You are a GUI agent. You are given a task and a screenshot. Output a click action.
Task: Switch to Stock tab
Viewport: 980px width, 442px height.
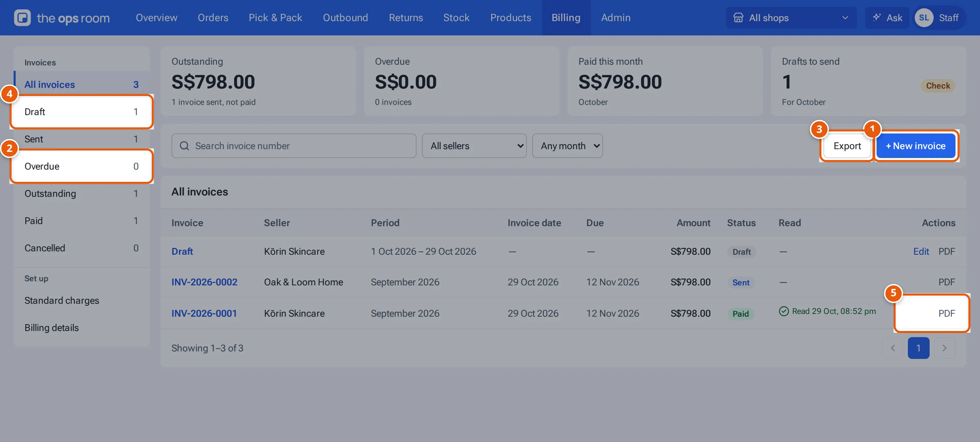coord(456,18)
